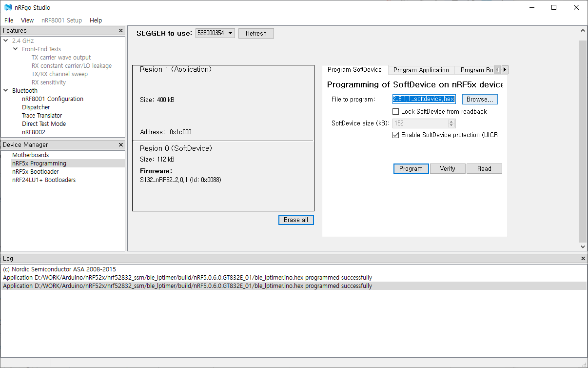The width and height of the screenshot is (588, 368).
Task: Click the Region 0 (SoftDevice) block
Action: [x=223, y=176]
